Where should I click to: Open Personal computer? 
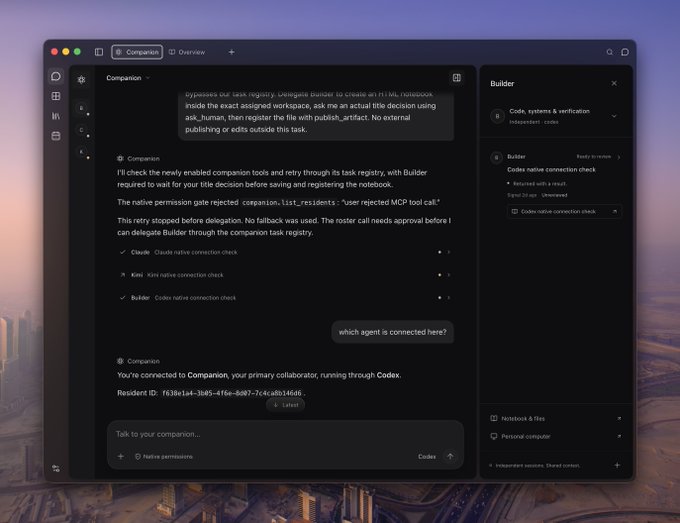556,436
